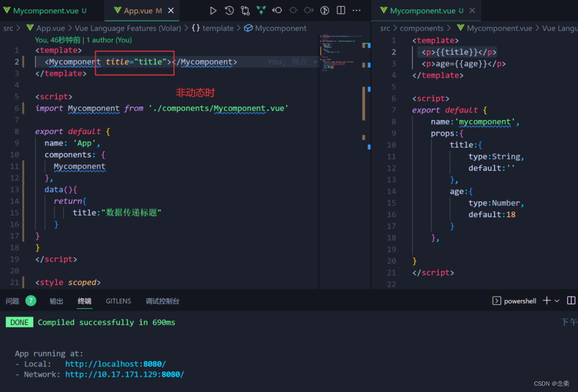The height and width of the screenshot is (392, 578).
Task: Click <style scoped> tag on line 21
Action: pyautogui.click(x=68, y=282)
